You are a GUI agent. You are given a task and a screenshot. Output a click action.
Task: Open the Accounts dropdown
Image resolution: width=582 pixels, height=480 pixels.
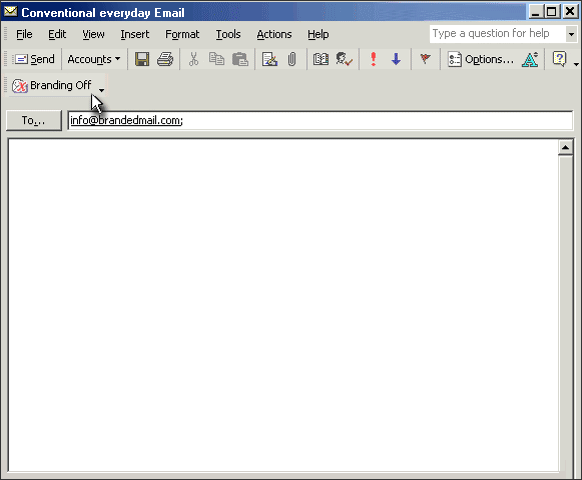[x=94, y=59]
